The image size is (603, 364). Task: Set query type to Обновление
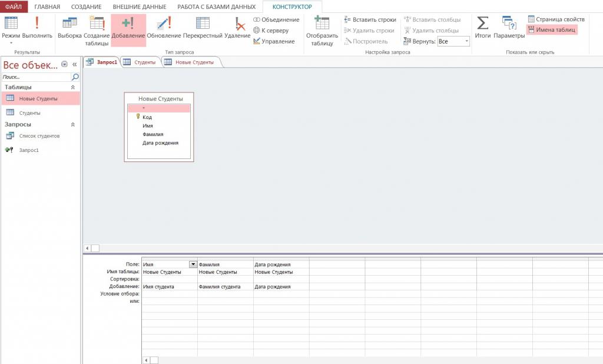tap(164, 28)
